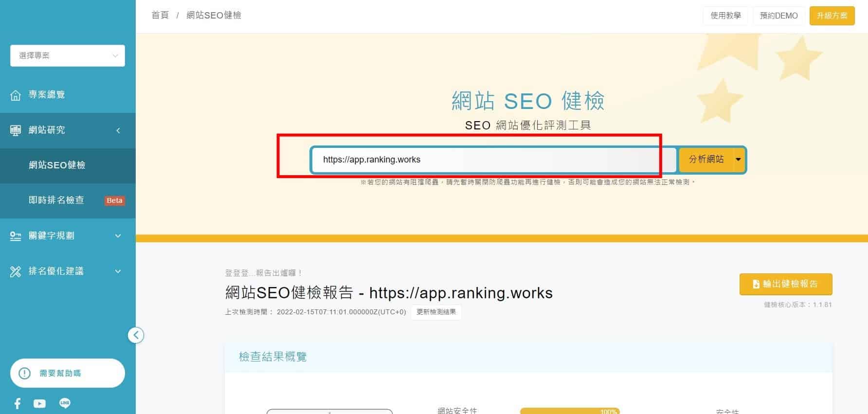Click the 分析網站 button
The width and height of the screenshot is (868, 414).
click(706, 160)
